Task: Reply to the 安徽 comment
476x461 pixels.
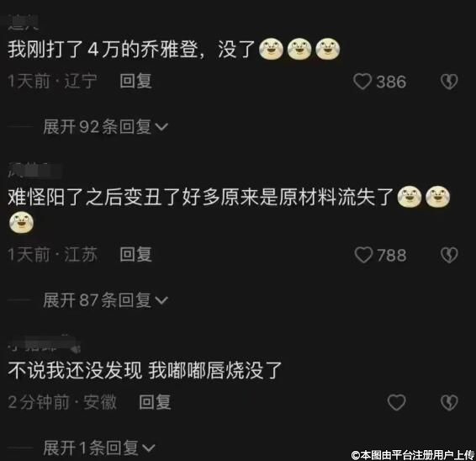Action: (x=155, y=402)
